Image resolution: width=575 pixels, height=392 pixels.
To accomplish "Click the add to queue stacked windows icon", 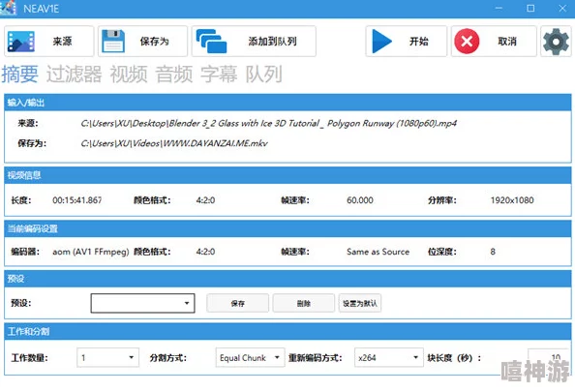I will pos(211,41).
